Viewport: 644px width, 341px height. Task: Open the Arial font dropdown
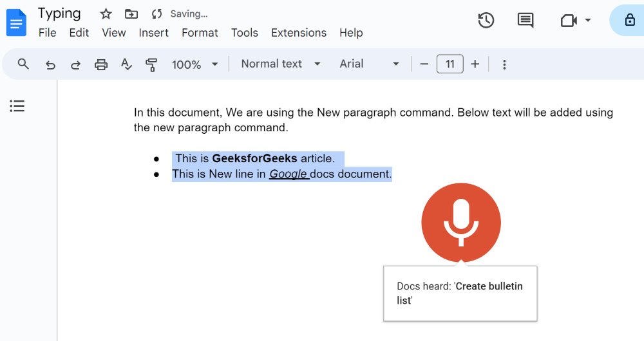coord(370,64)
